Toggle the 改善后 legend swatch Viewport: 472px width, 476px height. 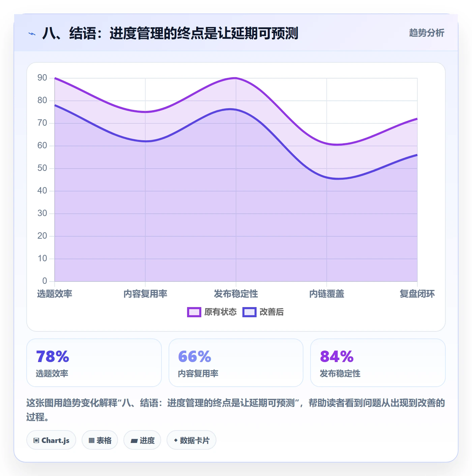coord(249,312)
